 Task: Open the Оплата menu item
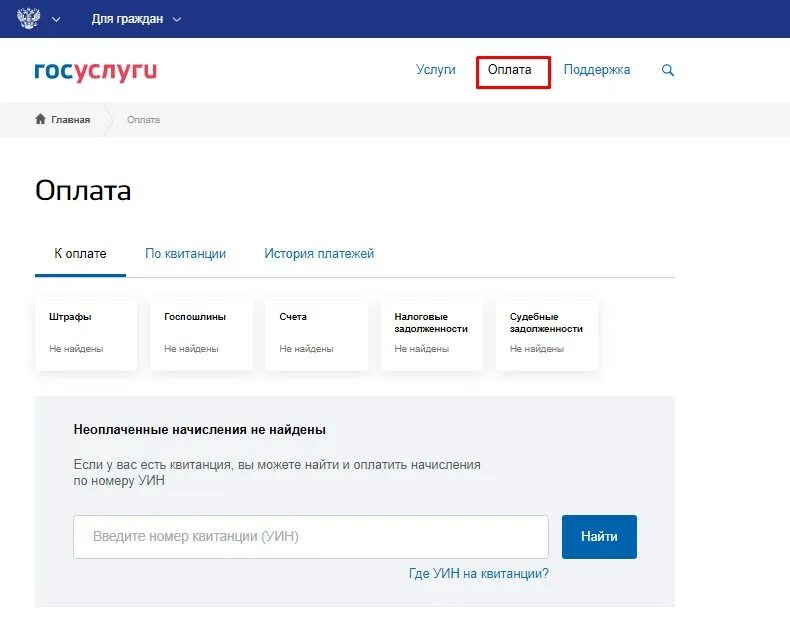click(x=509, y=70)
